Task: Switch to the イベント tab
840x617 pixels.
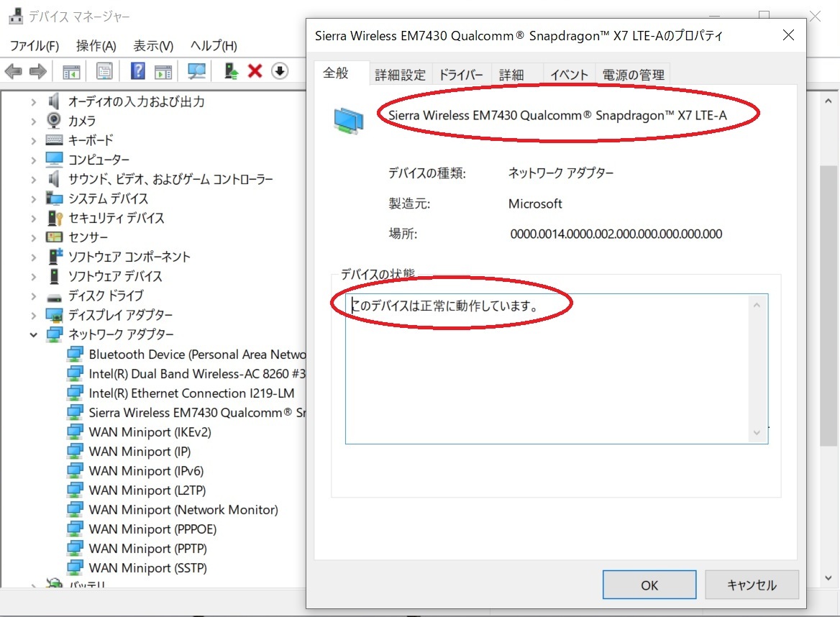Action: click(569, 75)
